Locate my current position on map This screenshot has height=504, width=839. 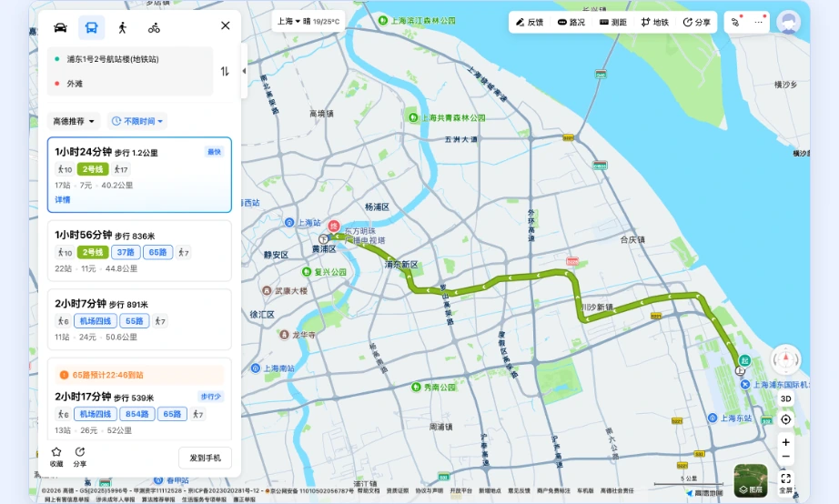click(x=785, y=419)
